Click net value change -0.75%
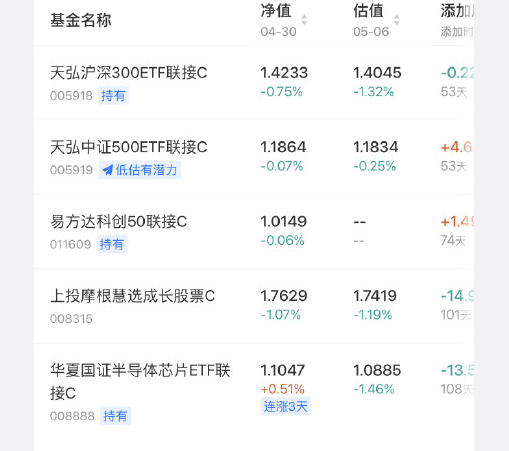The image size is (509, 451). click(281, 92)
